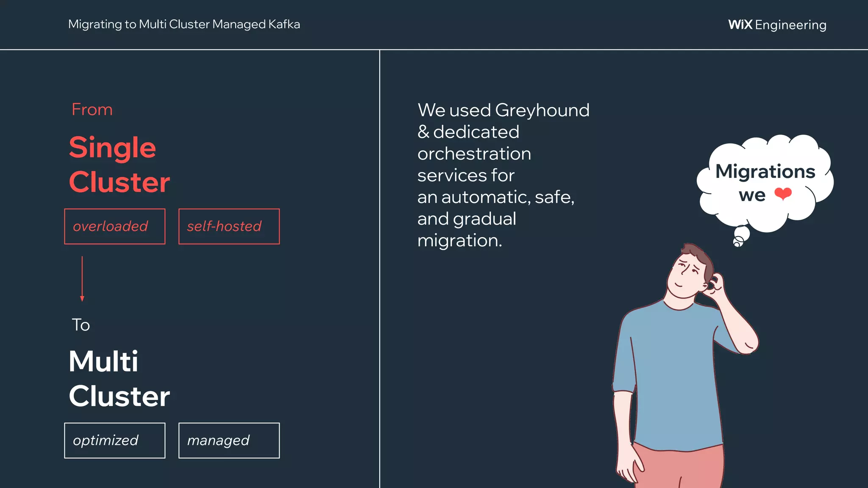Click the Wix Engineering logo
868x488 pixels.
pos(777,25)
